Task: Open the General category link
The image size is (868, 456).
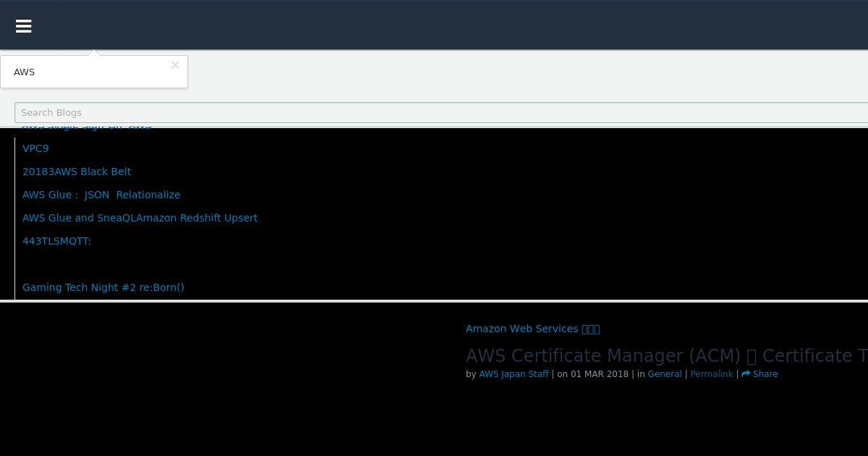Action: (665, 374)
